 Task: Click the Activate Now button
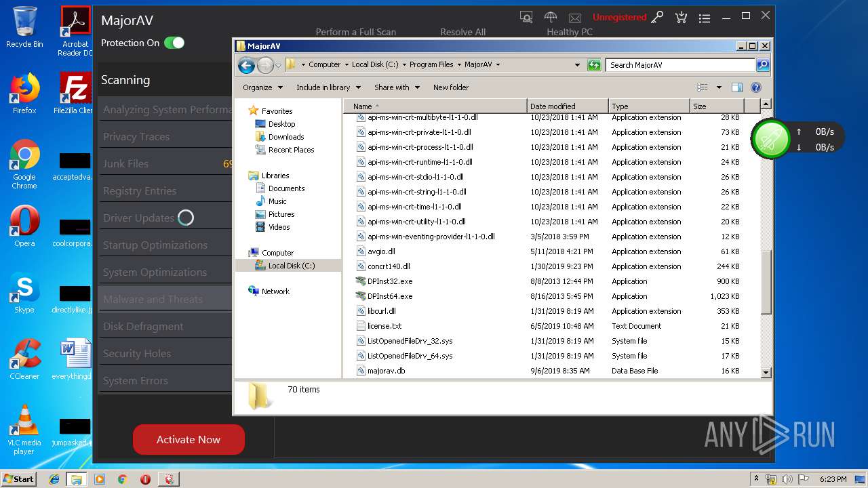[189, 439]
